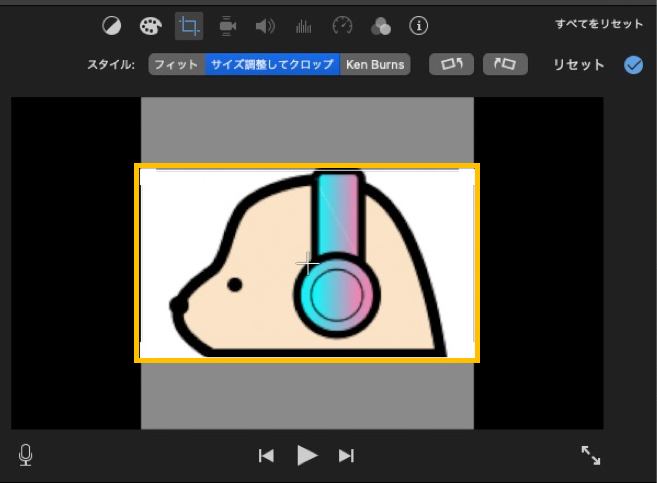Rotate the clip clockwise
This screenshot has width=657, height=483.
click(x=505, y=64)
